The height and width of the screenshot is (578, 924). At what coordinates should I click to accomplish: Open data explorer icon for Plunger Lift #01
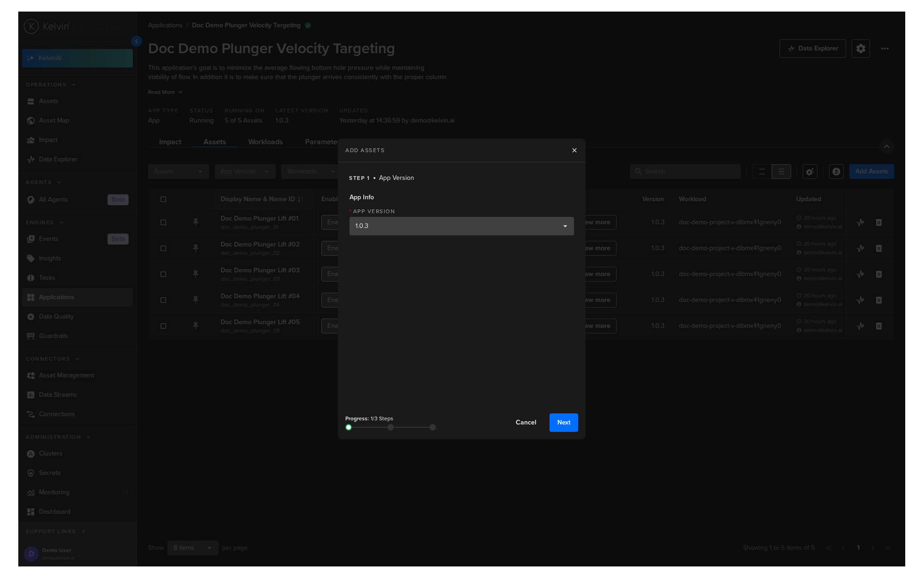pyautogui.click(x=860, y=223)
